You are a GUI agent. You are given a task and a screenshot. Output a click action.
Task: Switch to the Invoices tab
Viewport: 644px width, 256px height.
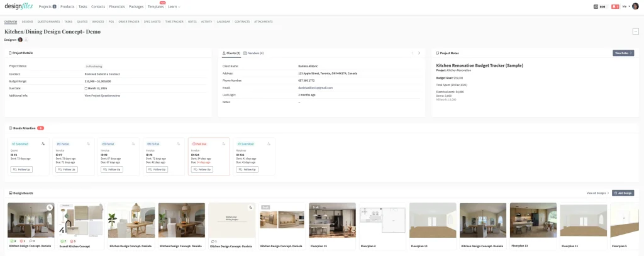(x=97, y=21)
